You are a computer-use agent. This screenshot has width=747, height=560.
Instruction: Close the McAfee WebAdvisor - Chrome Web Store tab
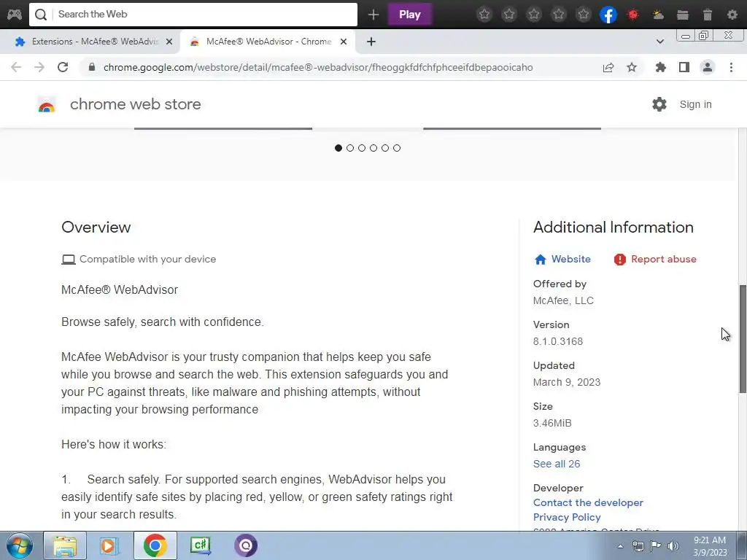(344, 42)
